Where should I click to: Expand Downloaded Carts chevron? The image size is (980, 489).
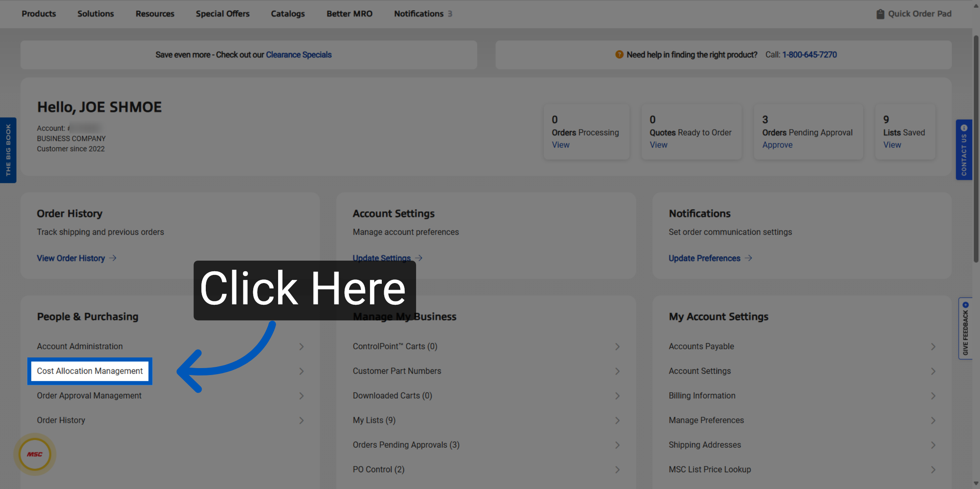(617, 396)
